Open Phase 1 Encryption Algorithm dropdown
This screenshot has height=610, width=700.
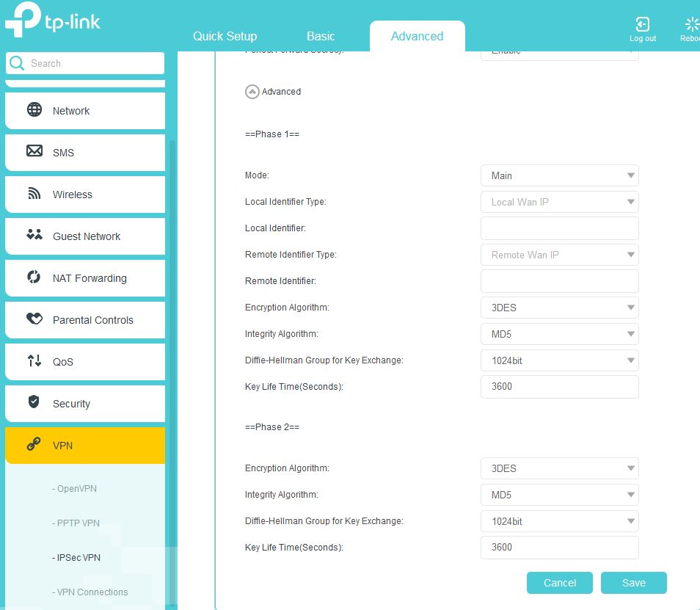(559, 308)
